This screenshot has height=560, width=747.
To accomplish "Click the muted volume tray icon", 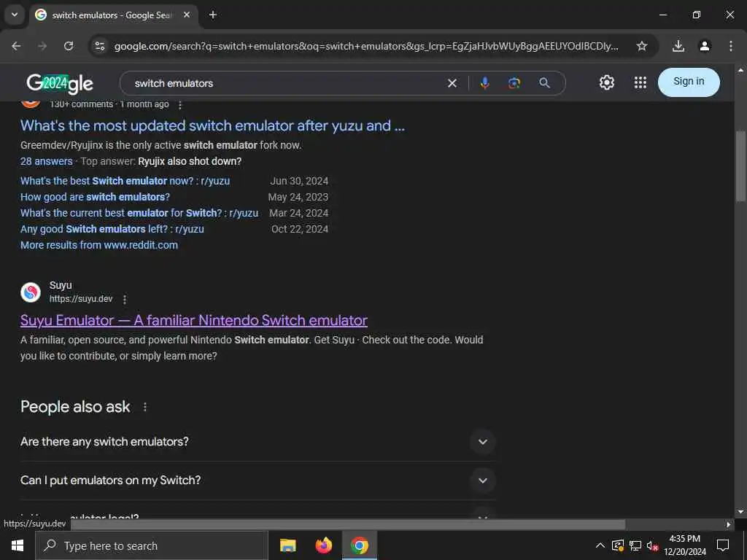I will pos(653,545).
